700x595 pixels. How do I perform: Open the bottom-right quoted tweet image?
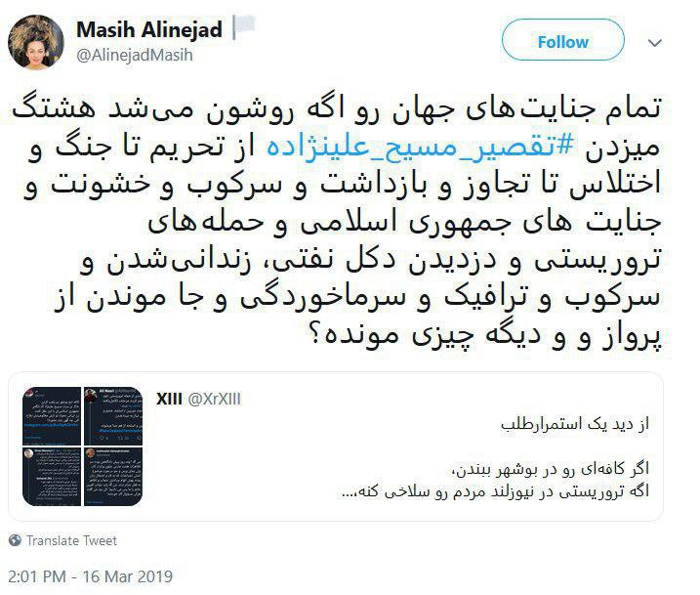click(113, 477)
